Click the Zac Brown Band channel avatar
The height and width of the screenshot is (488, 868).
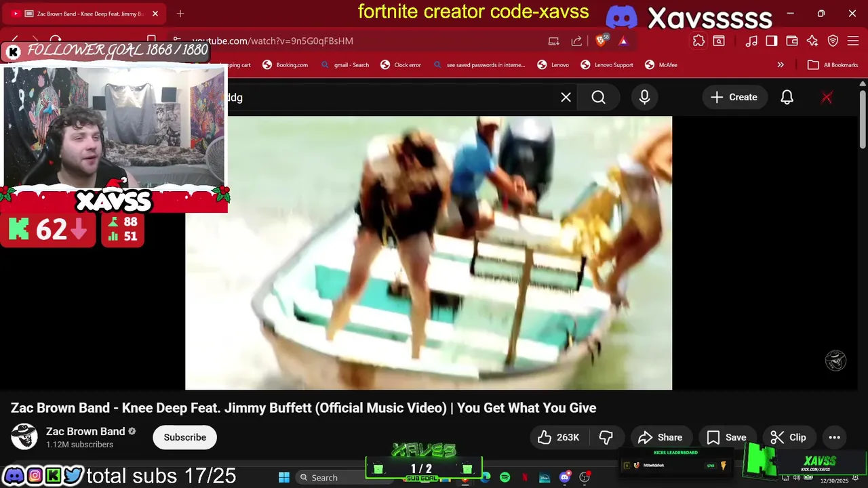point(24,437)
